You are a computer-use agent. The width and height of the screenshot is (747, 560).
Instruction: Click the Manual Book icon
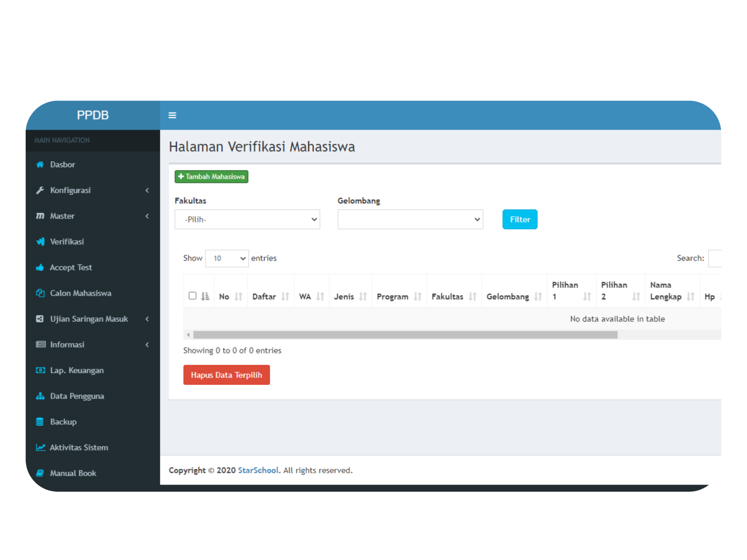pyautogui.click(x=40, y=473)
